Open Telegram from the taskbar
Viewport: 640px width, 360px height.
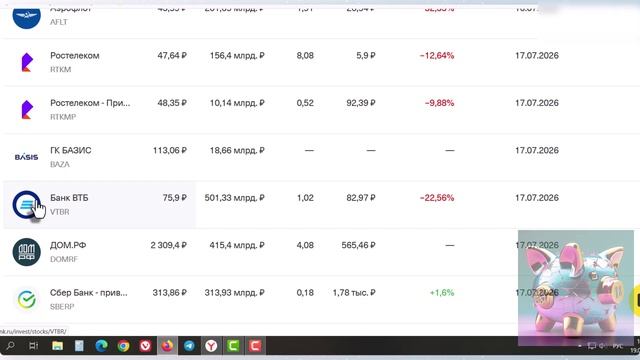tap(189, 346)
